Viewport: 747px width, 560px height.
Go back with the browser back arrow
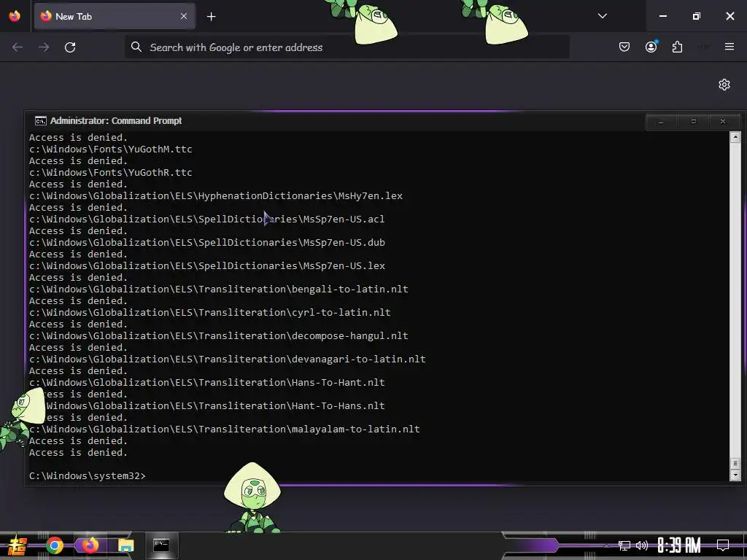point(18,47)
